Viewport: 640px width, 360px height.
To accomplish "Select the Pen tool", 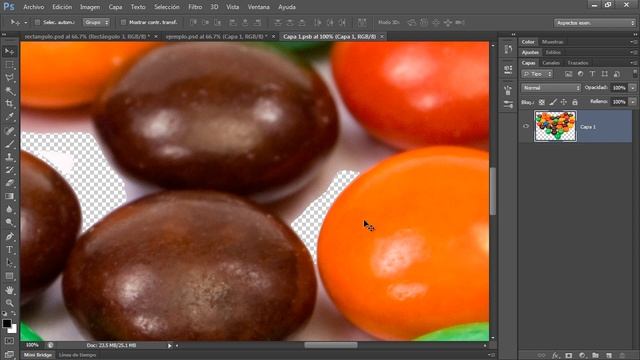I will (x=9, y=236).
